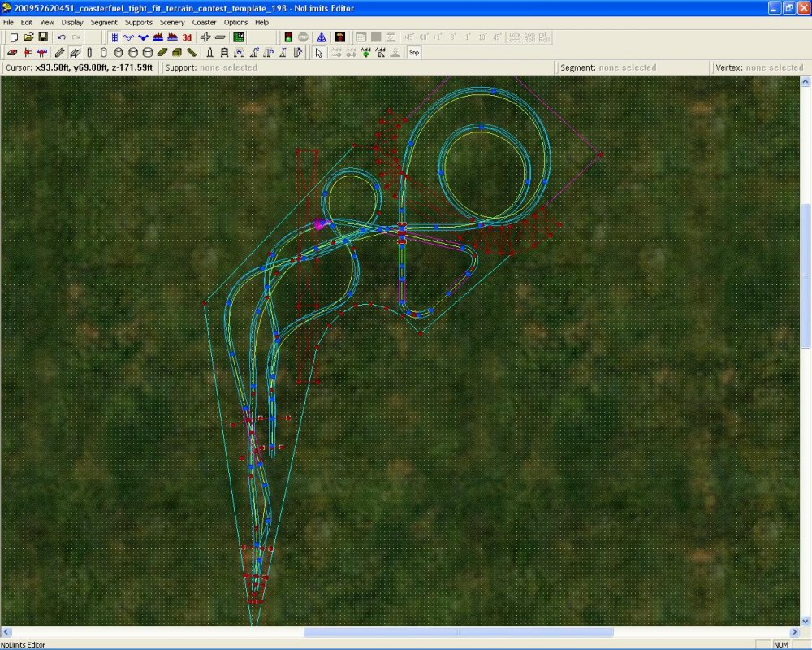The image size is (812, 650).
Task: Open a track file with folder icon
Action: (28, 37)
